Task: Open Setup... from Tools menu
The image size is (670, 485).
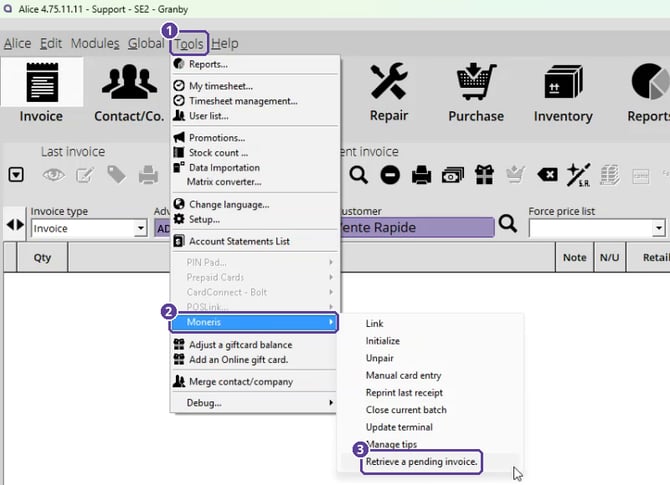Action: pyautogui.click(x=255, y=220)
